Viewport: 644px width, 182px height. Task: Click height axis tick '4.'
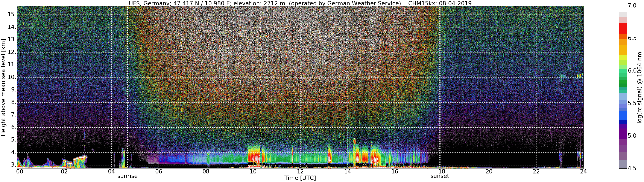pyautogui.click(x=13, y=152)
